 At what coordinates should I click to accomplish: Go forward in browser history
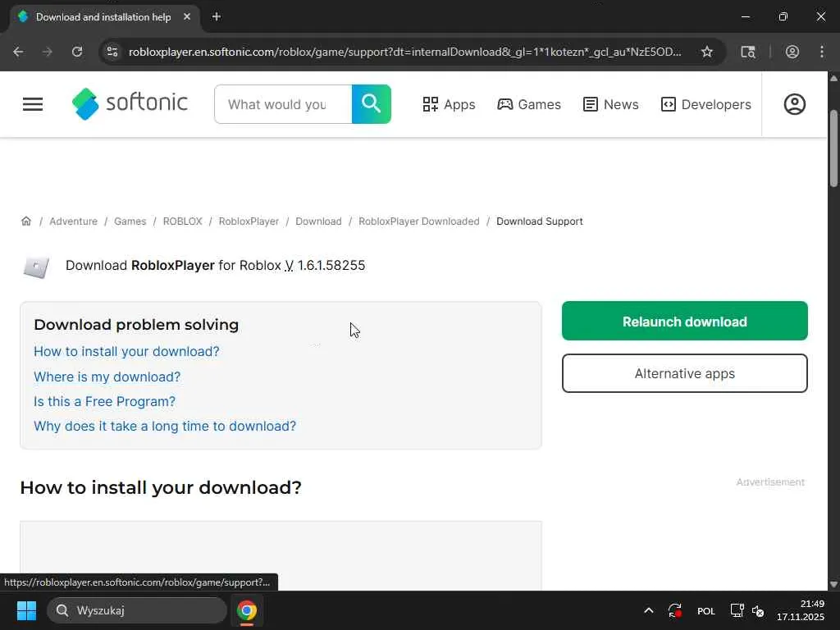tap(48, 52)
